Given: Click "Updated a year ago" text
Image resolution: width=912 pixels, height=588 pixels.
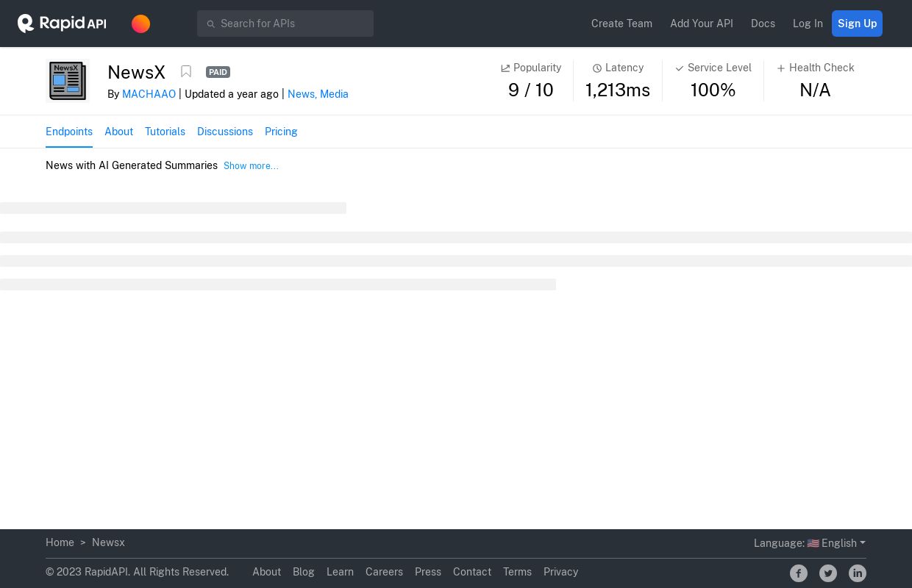Looking at the screenshot, I should [x=231, y=94].
